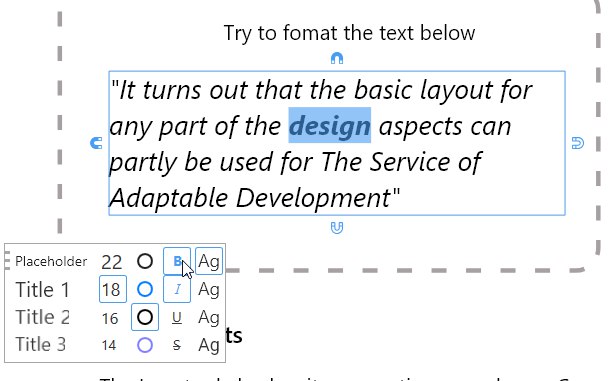The height and width of the screenshot is (381, 612).
Task: Set font size to 18
Action: tap(113, 289)
